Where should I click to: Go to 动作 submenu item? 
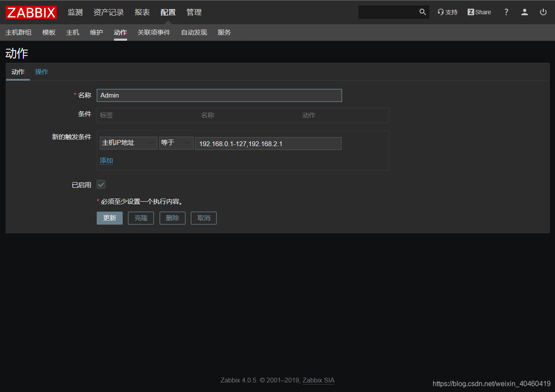click(121, 33)
